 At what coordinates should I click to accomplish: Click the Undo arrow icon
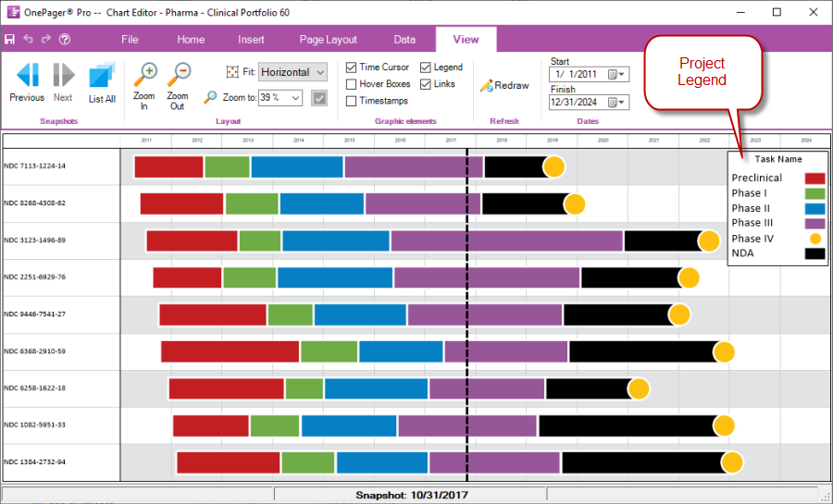point(28,39)
